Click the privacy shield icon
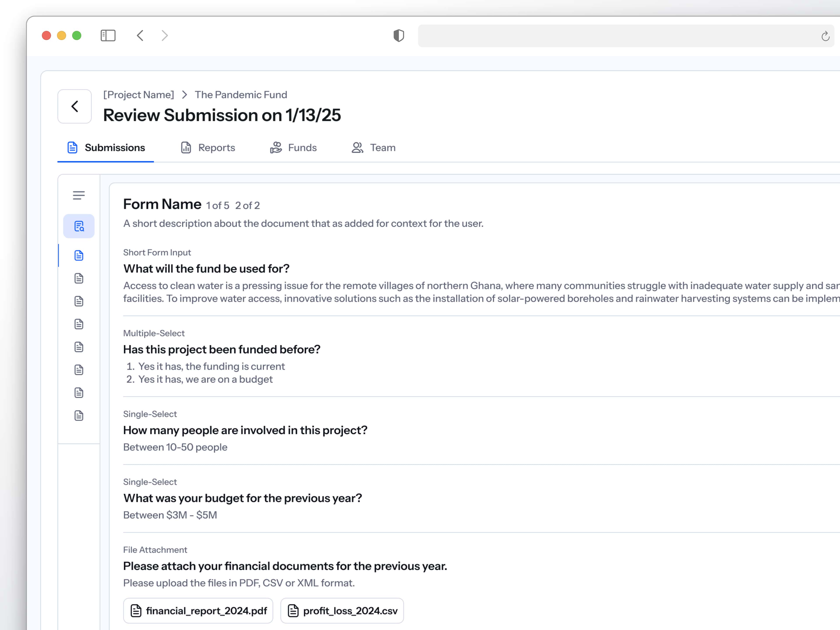Image resolution: width=840 pixels, height=630 pixels. point(398,36)
